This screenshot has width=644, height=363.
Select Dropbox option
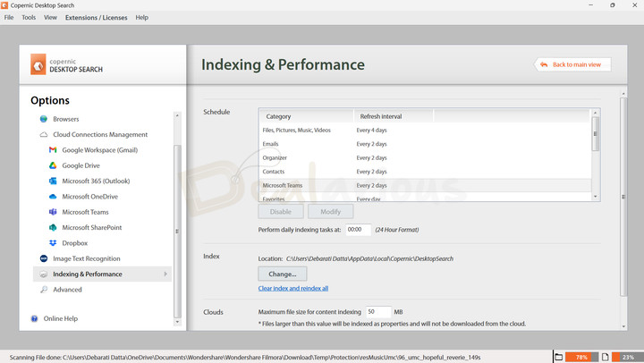point(75,243)
